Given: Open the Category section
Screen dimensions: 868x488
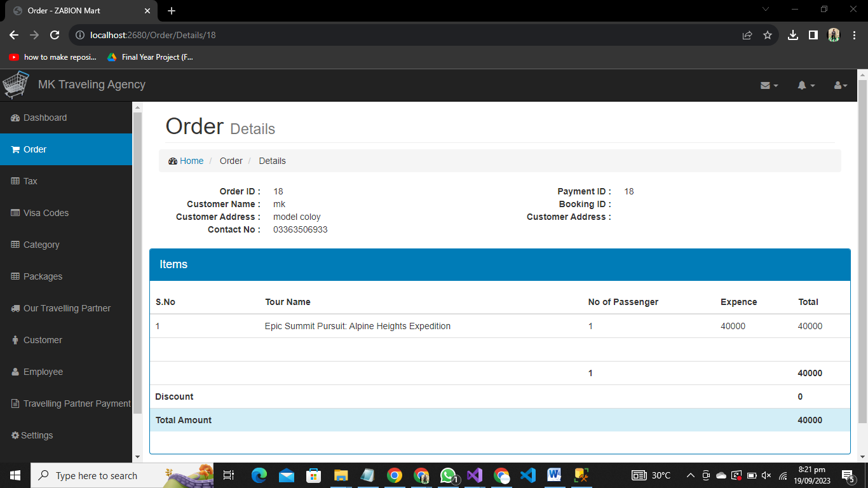Looking at the screenshot, I should 41,245.
